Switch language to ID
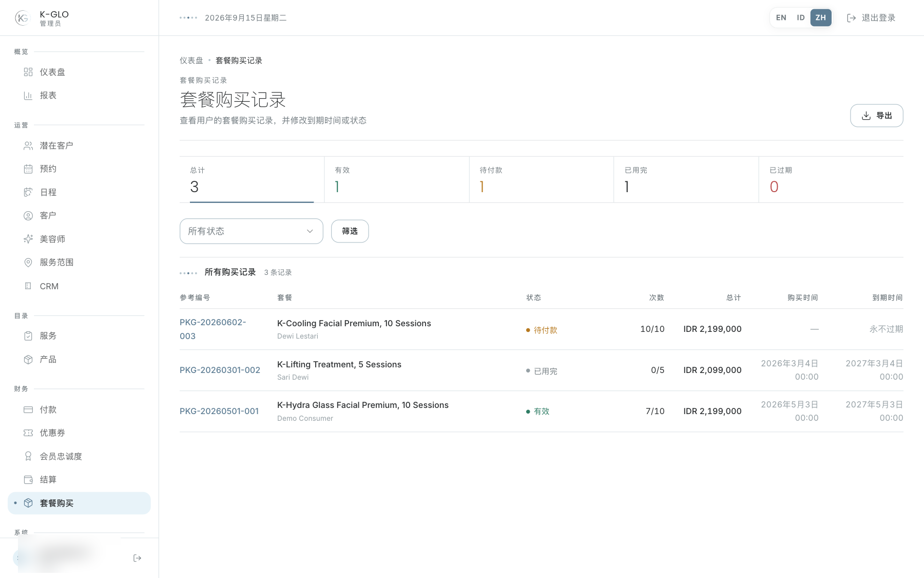 click(x=800, y=18)
